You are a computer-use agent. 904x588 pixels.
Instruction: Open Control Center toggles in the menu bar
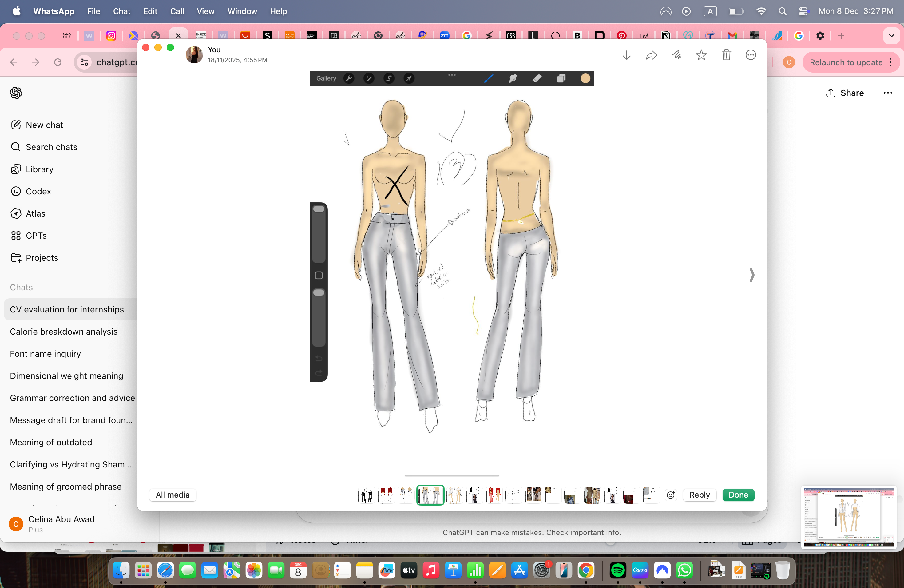click(x=803, y=11)
